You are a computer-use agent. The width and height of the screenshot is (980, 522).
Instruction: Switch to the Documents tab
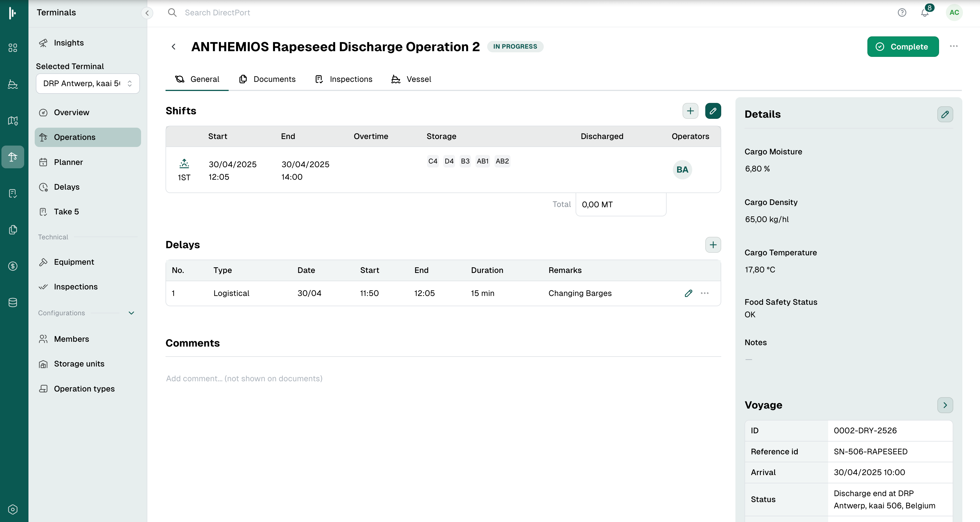point(267,79)
